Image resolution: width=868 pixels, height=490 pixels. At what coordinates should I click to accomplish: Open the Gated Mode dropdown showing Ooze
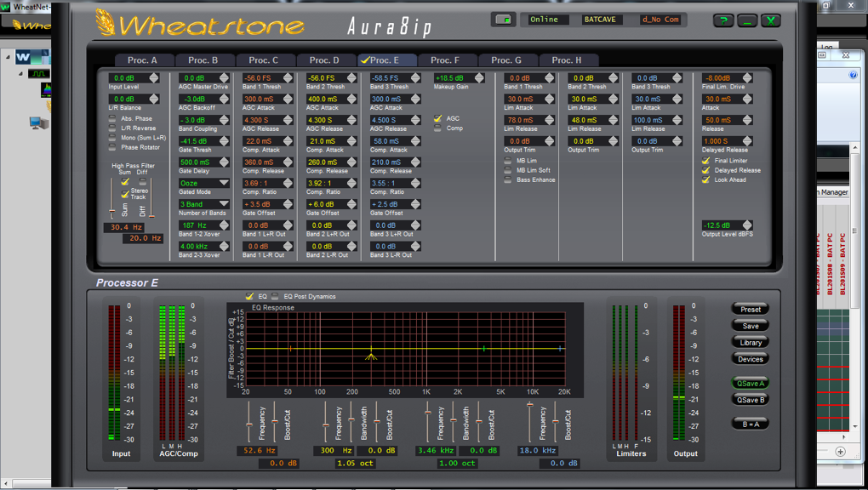point(203,183)
